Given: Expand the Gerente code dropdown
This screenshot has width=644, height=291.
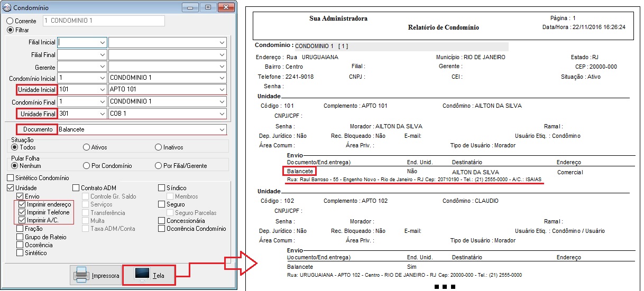Looking at the screenshot, I should 102,68.
